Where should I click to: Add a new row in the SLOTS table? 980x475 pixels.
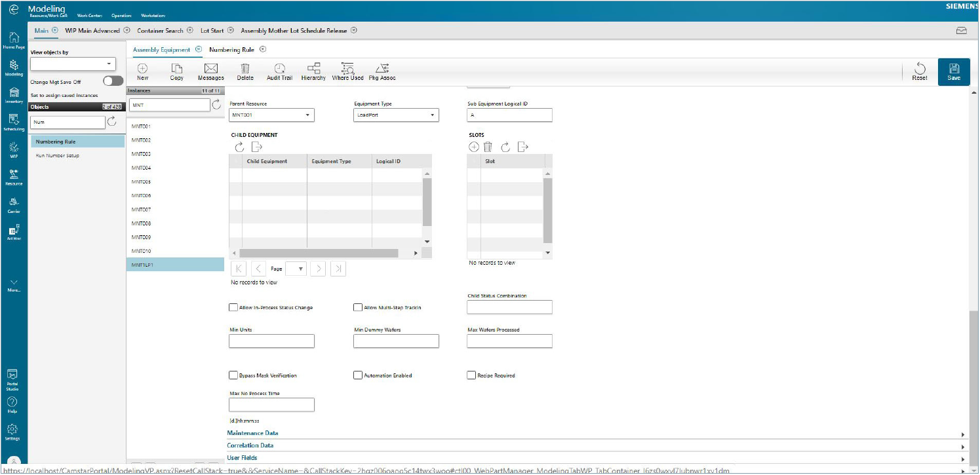coord(473,146)
